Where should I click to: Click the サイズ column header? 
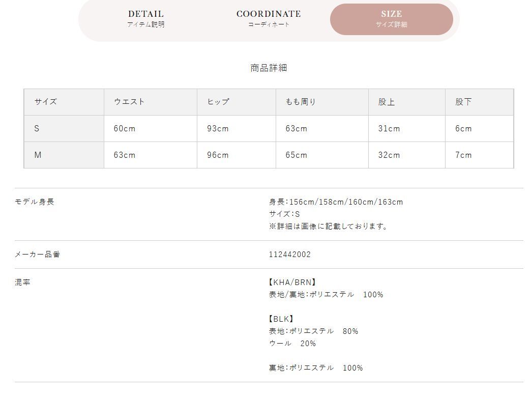pyautogui.click(x=46, y=102)
